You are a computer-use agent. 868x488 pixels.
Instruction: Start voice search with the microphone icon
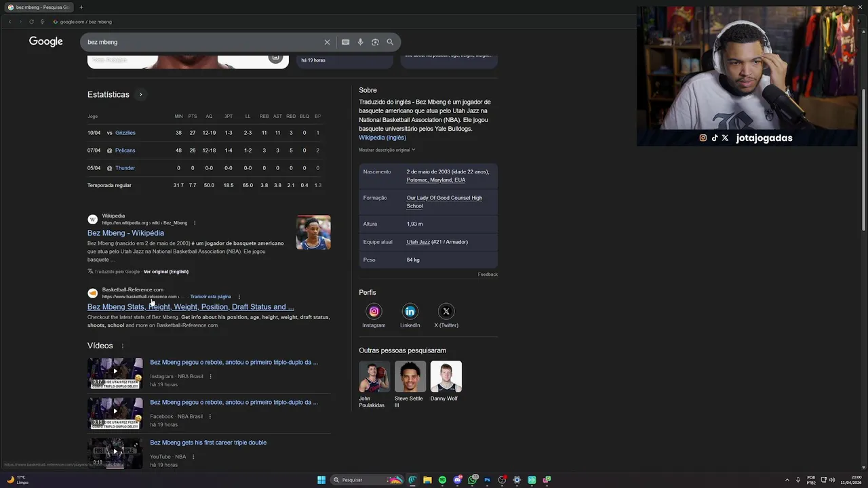[360, 42]
